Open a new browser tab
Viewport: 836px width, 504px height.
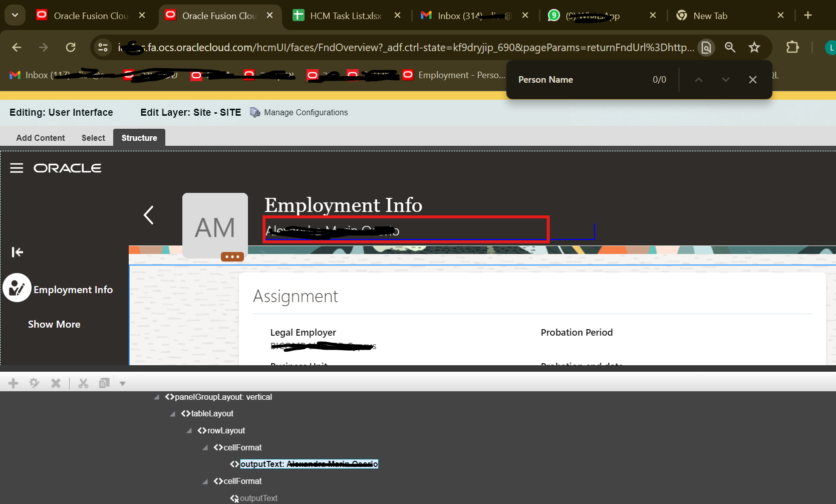click(808, 16)
